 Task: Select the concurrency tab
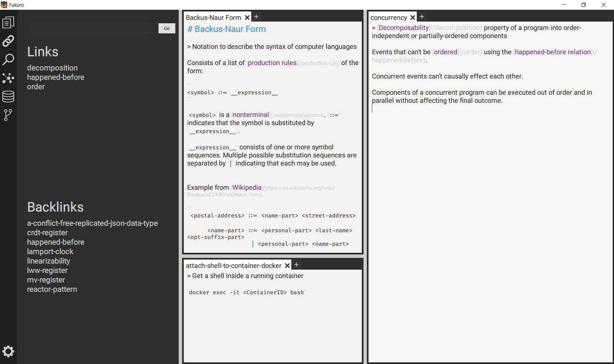tap(389, 18)
